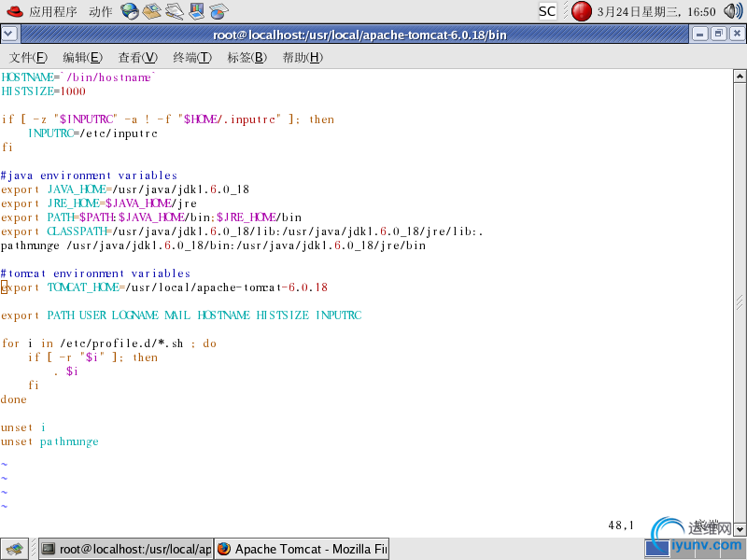The width and height of the screenshot is (747, 560).
Task: Click the for i in /etc/profile.d line
Action: pyautogui.click(x=108, y=343)
